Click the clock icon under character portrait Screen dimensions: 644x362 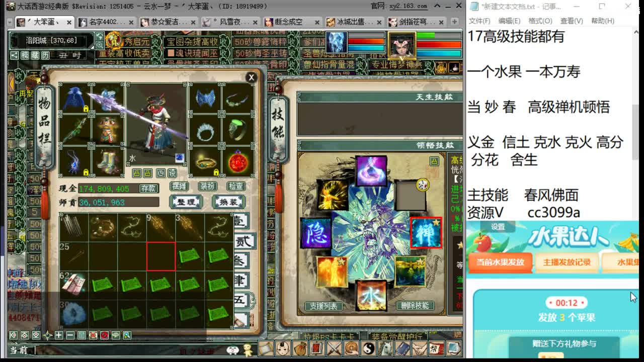(x=160, y=173)
